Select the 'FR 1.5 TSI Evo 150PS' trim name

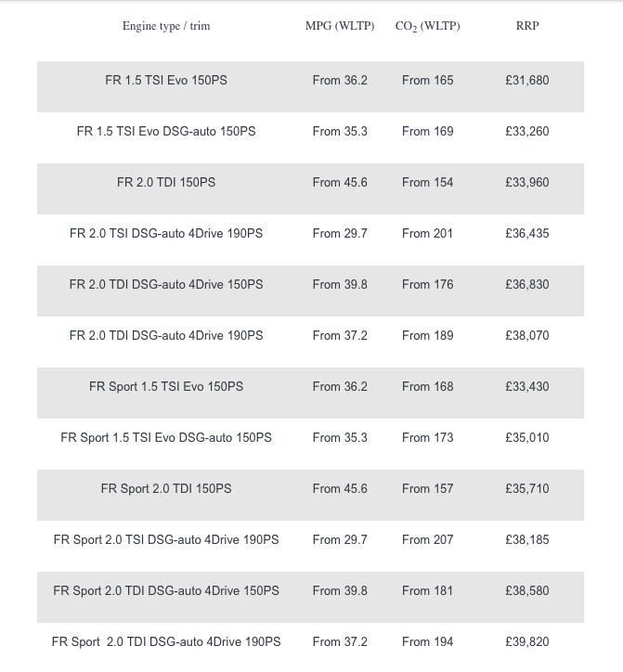166,81
